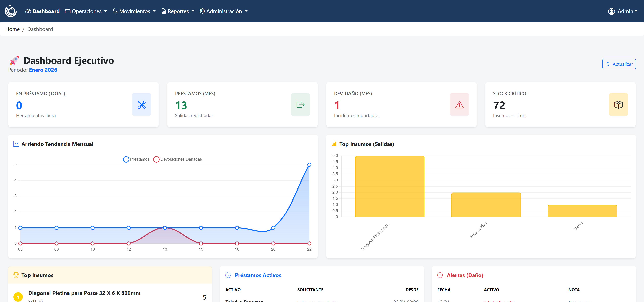Click the circular logo in navbar
This screenshot has height=302, width=644.
pyautogui.click(x=11, y=11)
